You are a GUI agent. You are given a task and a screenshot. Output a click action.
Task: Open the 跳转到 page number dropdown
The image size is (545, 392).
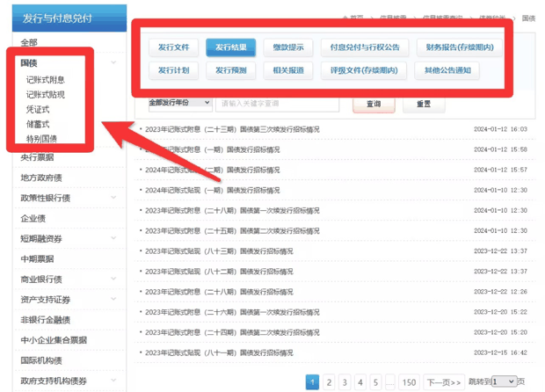click(x=505, y=381)
